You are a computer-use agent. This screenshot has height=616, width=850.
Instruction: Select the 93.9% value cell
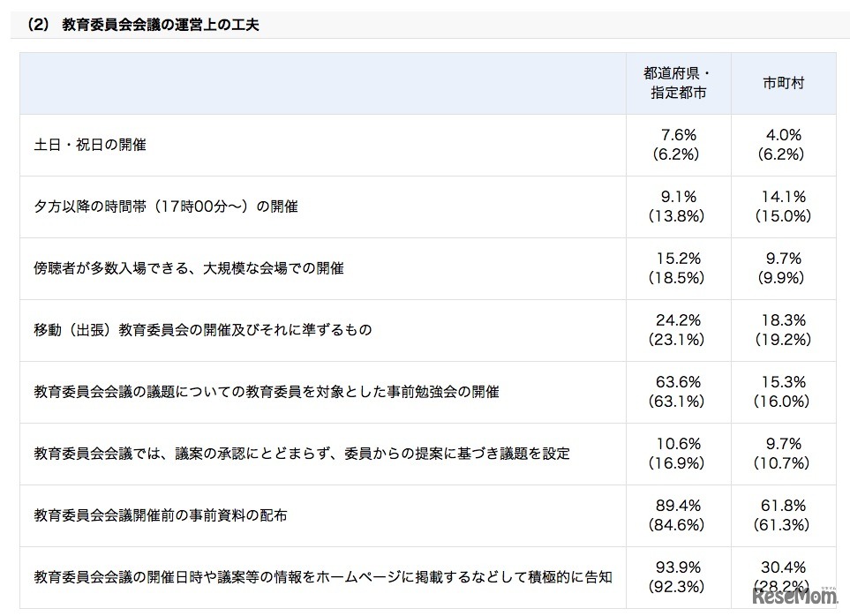(x=679, y=567)
